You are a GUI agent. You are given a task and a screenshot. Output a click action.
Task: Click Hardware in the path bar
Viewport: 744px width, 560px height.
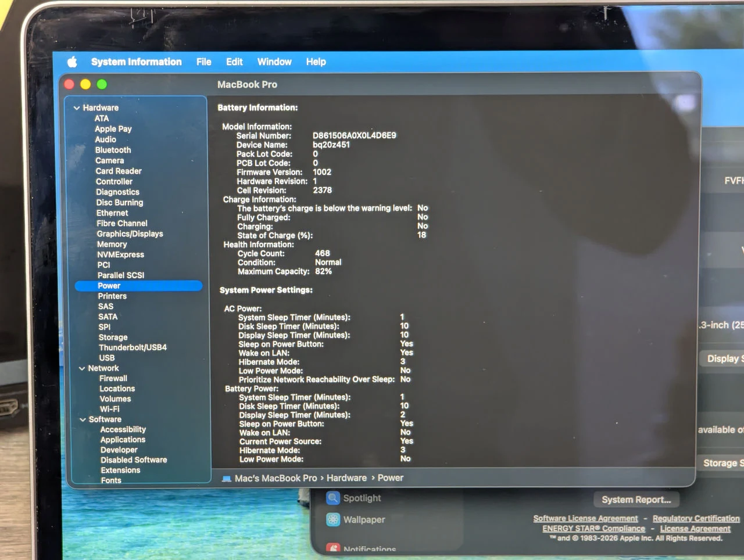pos(346,478)
